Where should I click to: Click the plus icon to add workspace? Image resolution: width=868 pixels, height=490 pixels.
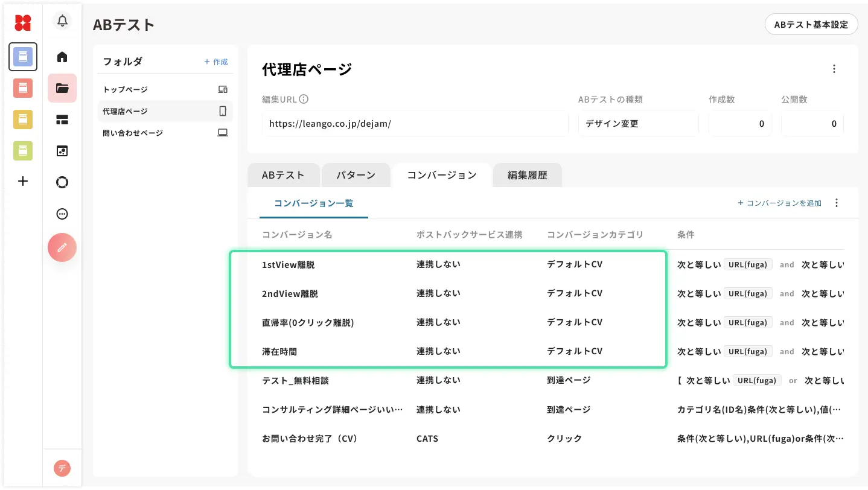click(x=23, y=181)
